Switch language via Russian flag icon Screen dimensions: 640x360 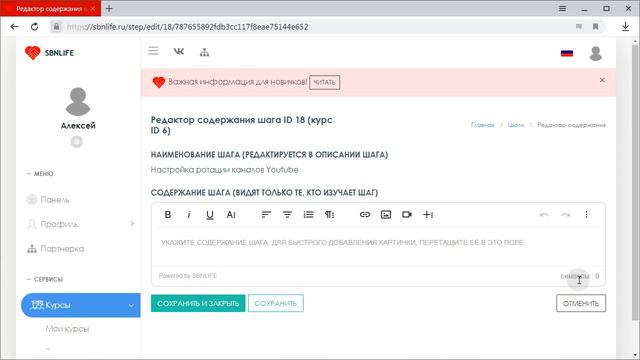(x=567, y=53)
